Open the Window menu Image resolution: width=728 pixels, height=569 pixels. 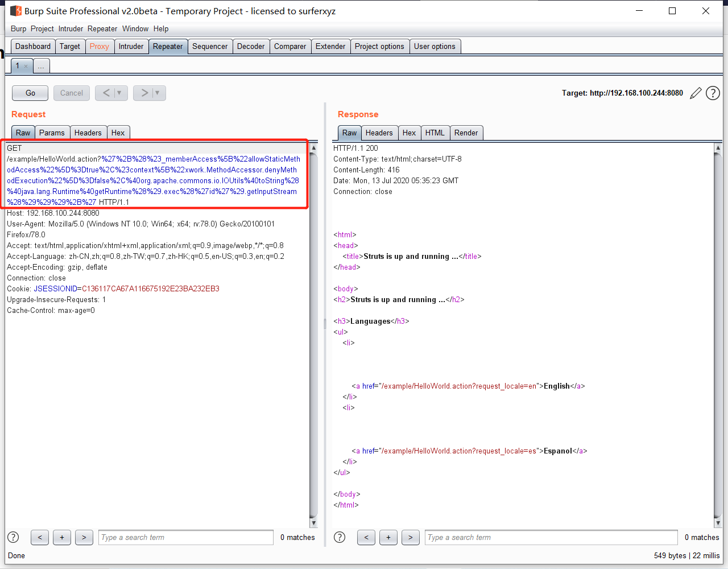click(x=135, y=28)
